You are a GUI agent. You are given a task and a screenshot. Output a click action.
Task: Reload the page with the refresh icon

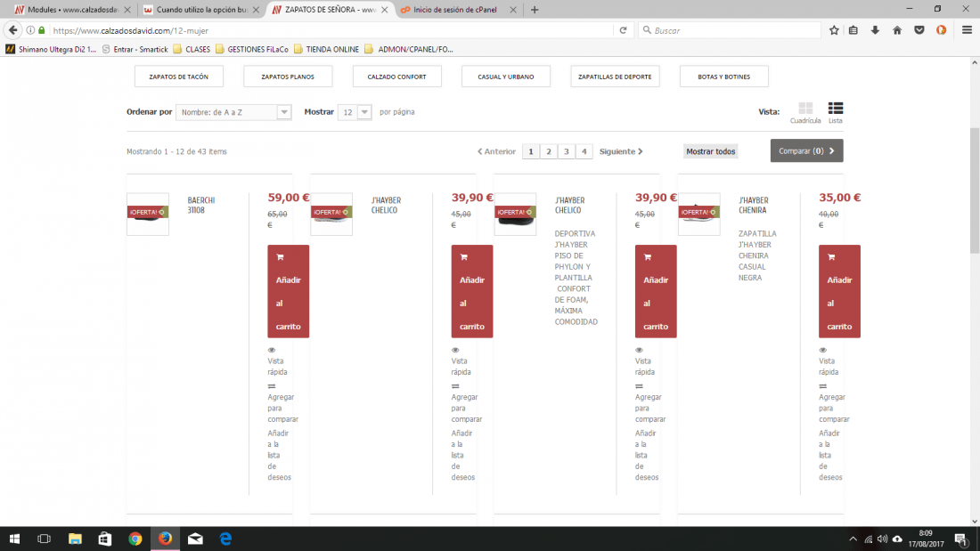click(623, 30)
